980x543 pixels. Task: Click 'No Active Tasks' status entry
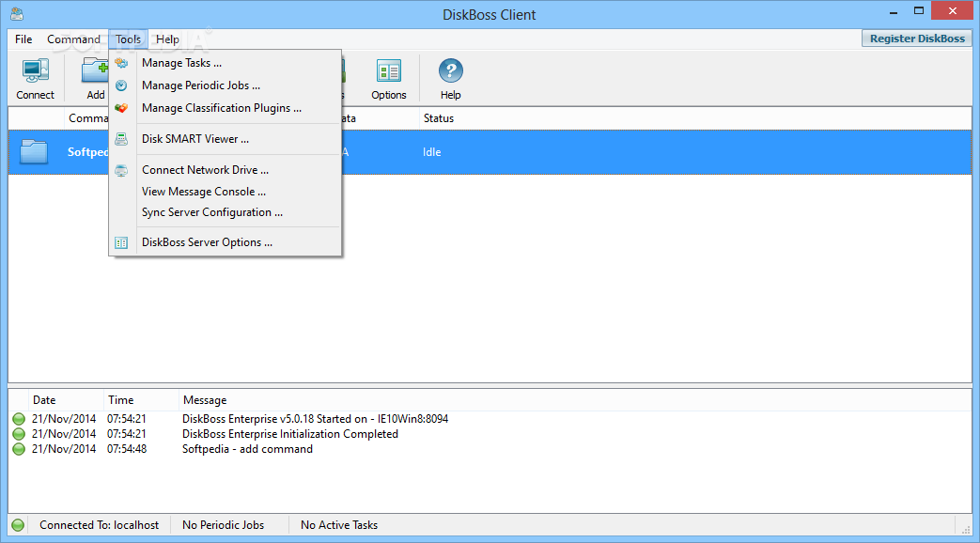pyautogui.click(x=339, y=525)
